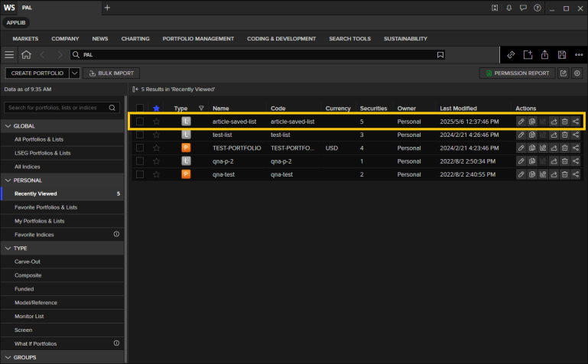
Task: Click the APPLIB button
Action: tap(16, 22)
